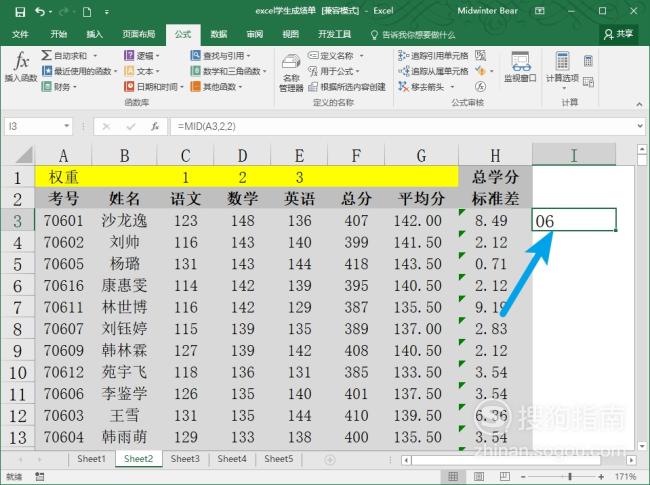
Task: Click the zoom slider handle
Action: coord(570,477)
